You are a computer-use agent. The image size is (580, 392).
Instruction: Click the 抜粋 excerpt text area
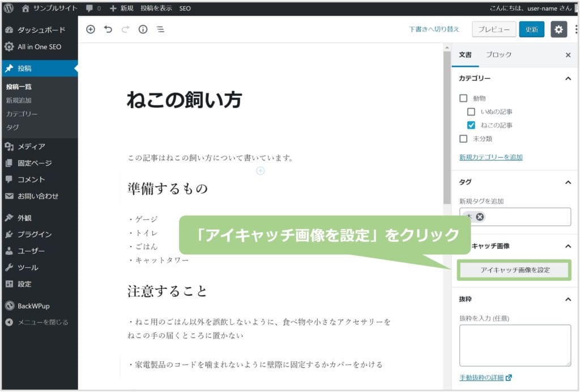click(x=514, y=345)
